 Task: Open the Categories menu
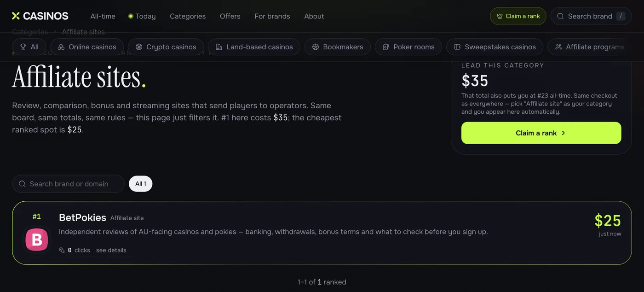(188, 16)
